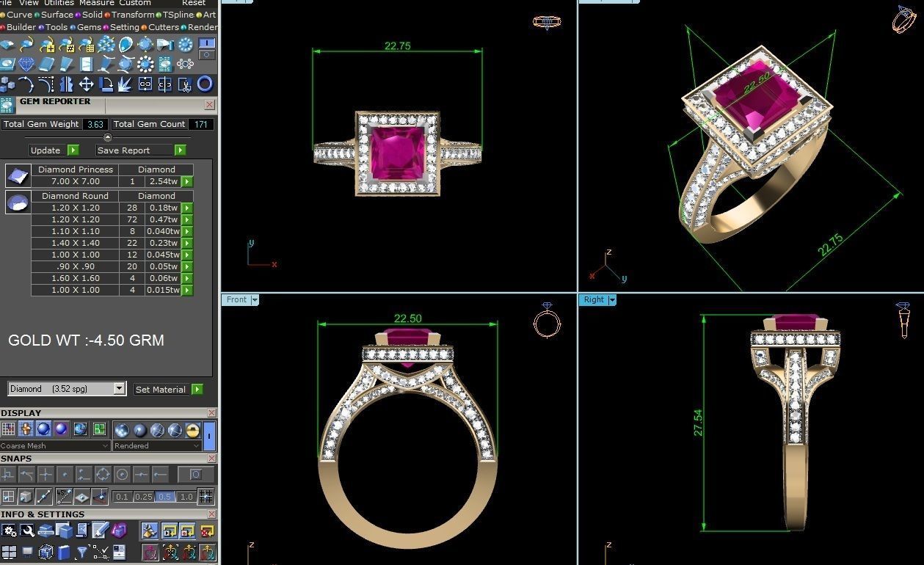
Task: Pick the blue torus ring tool
Action: [x=205, y=84]
